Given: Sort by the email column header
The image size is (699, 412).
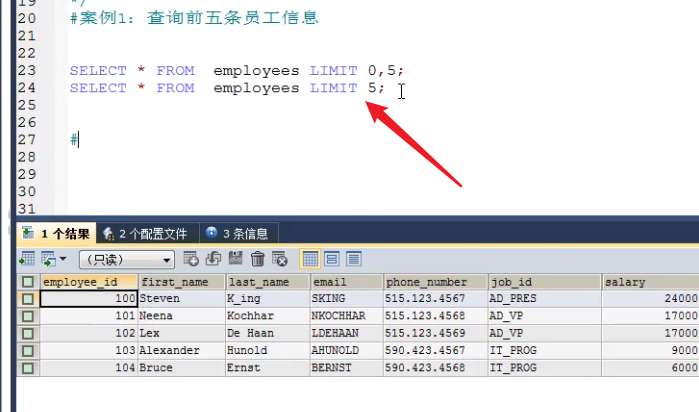Looking at the screenshot, I should pos(346,282).
